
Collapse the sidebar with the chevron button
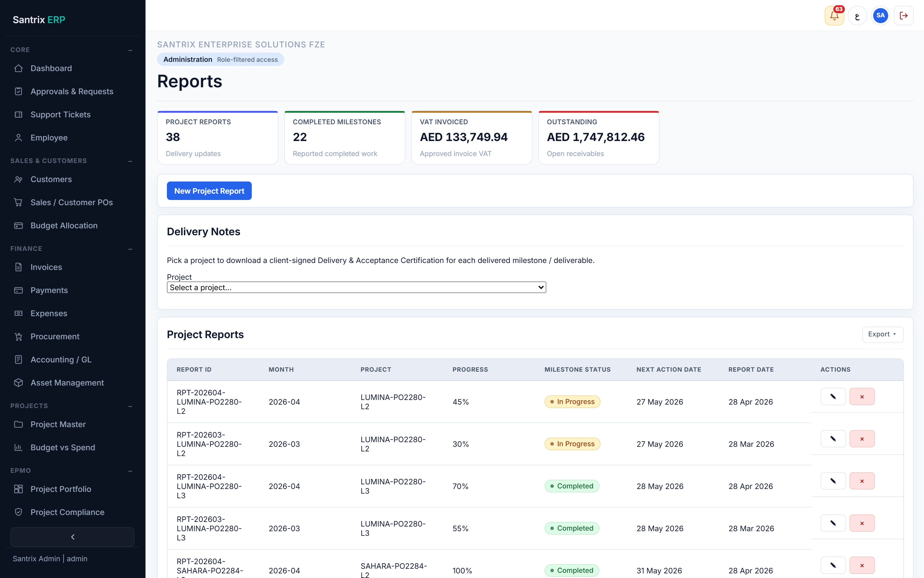[x=72, y=537]
